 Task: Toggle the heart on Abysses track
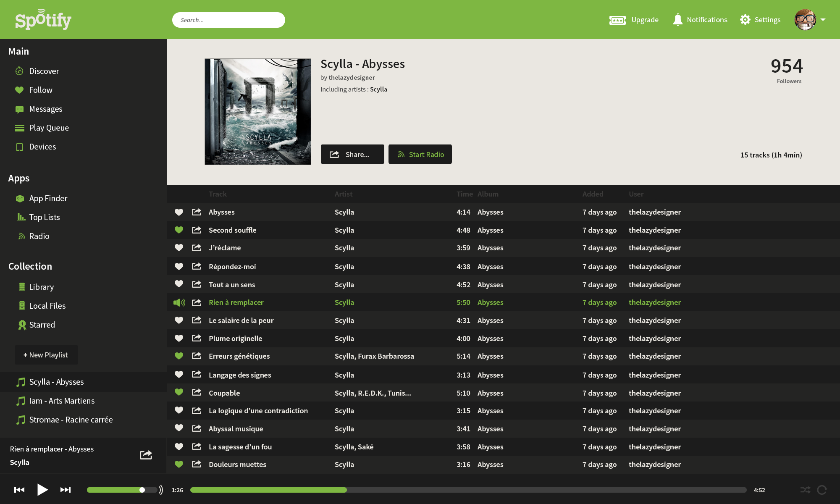179,212
